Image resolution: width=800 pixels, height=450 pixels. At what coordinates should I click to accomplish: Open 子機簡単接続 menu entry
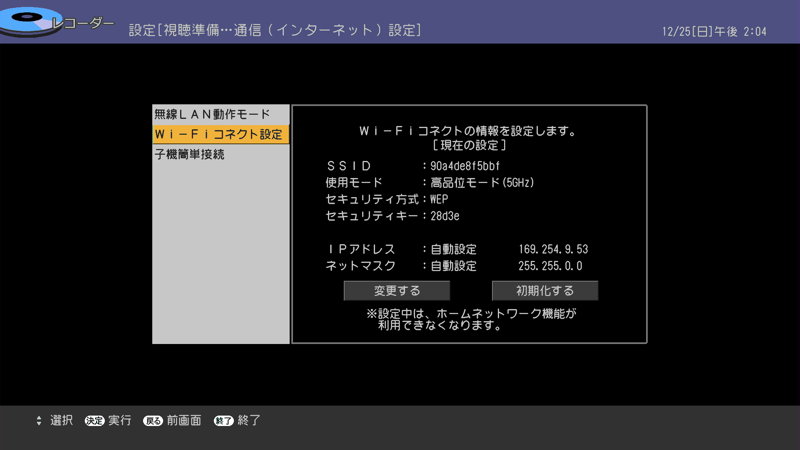pyautogui.click(x=190, y=155)
